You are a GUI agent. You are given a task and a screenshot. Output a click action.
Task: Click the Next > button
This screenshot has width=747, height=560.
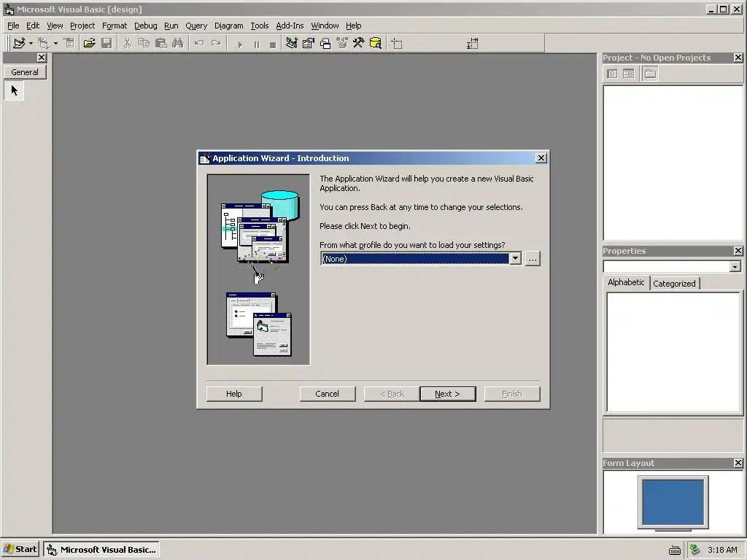447,394
